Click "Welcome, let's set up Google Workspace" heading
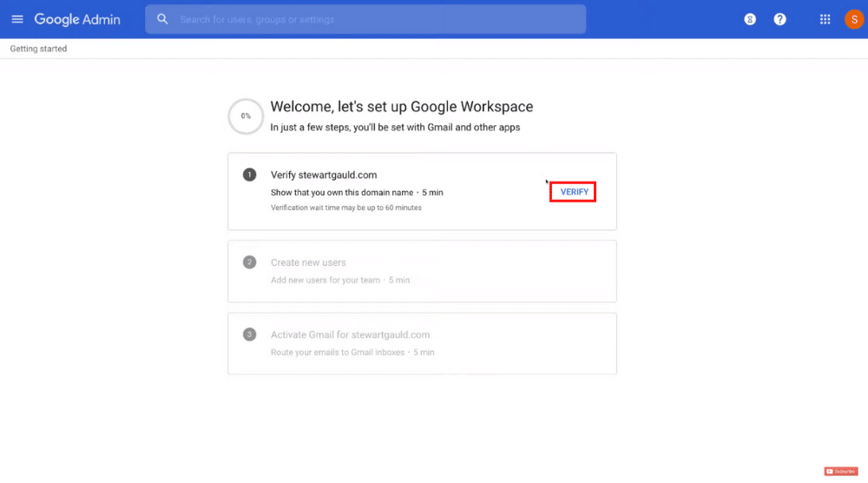 click(402, 106)
